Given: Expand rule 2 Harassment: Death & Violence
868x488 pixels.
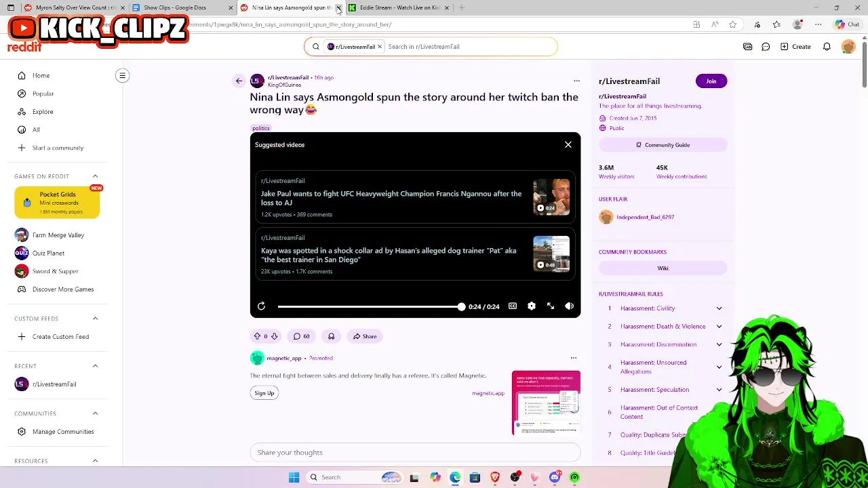Looking at the screenshot, I should coord(719,327).
